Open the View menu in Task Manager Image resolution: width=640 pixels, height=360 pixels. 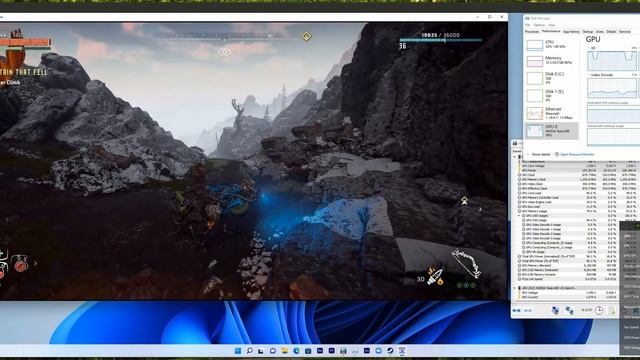(x=552, y=25)
